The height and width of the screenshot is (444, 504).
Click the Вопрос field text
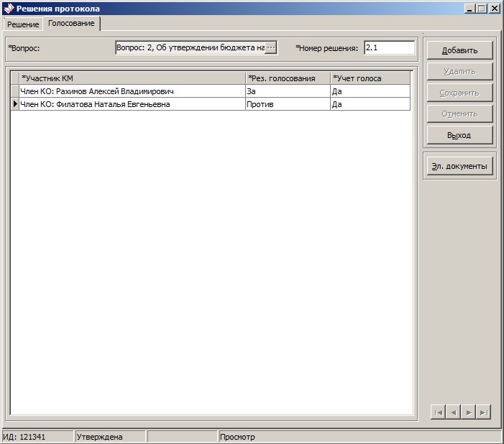[191, 48]
